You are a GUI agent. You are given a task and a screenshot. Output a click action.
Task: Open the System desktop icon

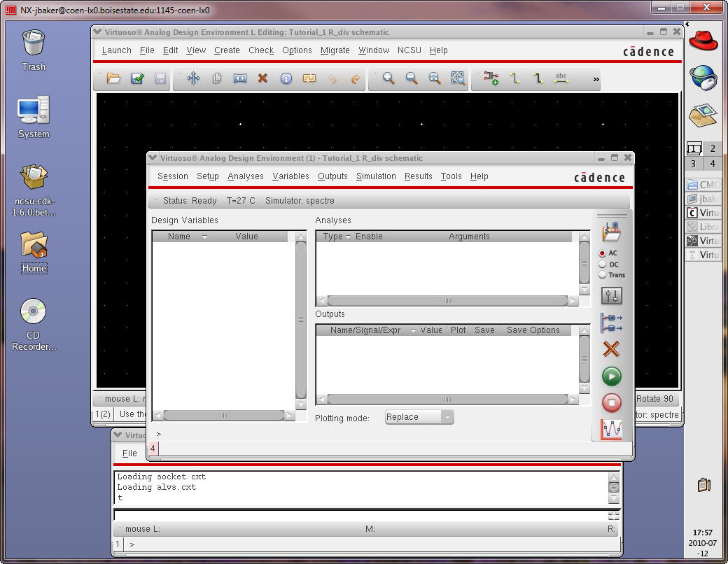pyautogui.click(x=34, y=117)
